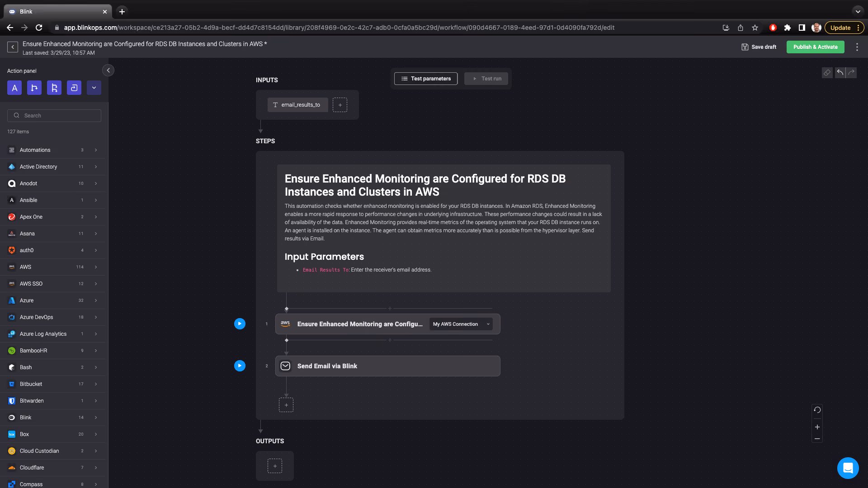Open a new browser tab
Screen dimensions: 868x488
tap(122, 12)
